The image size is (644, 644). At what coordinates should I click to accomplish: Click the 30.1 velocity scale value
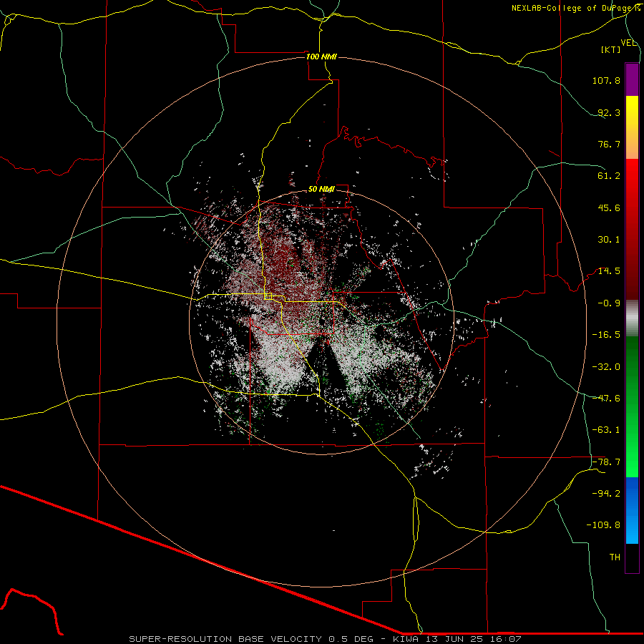(x=609, y=240)
